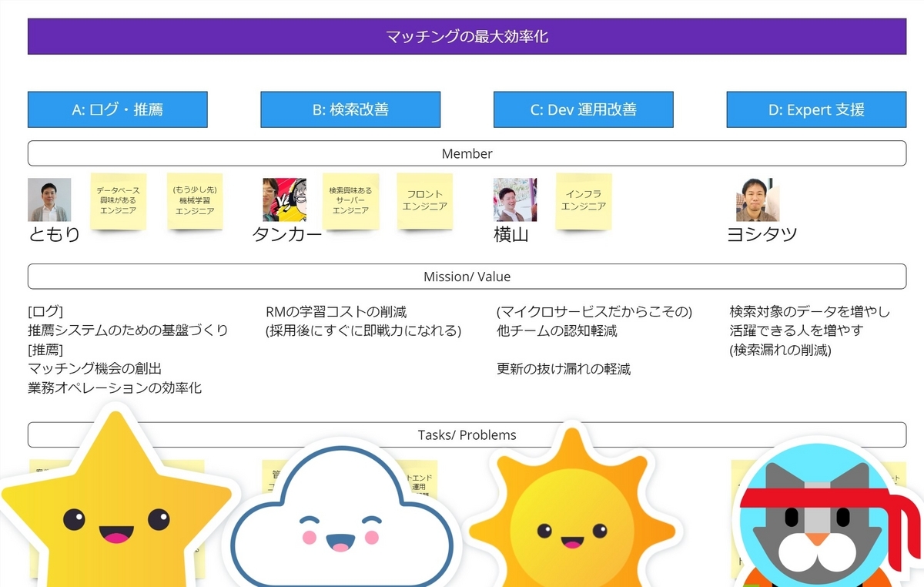This screenshot has height=587, width=924.
Task: Click the text RMの学習コストの削減
Action: point(336,312)
